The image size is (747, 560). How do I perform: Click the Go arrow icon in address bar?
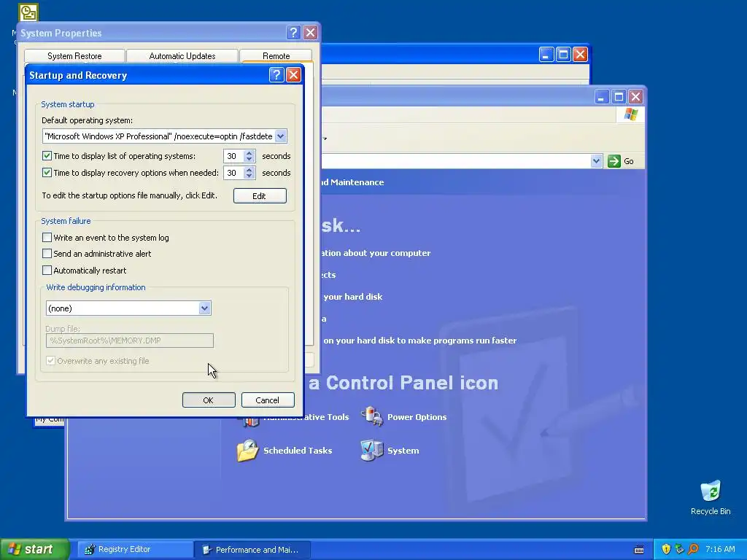(614, 161)
